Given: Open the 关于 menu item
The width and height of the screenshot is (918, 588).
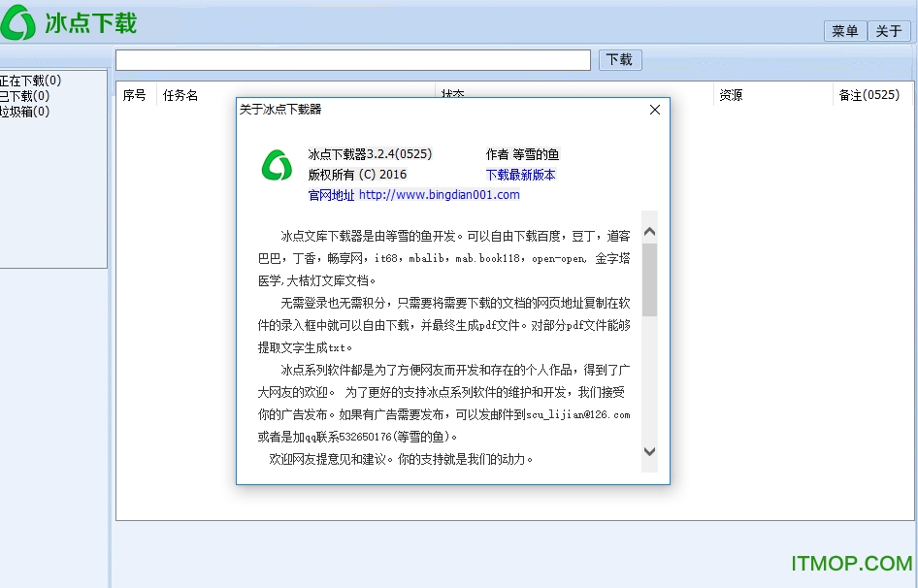Looking at the screenshot, I should tap(888, 30).
